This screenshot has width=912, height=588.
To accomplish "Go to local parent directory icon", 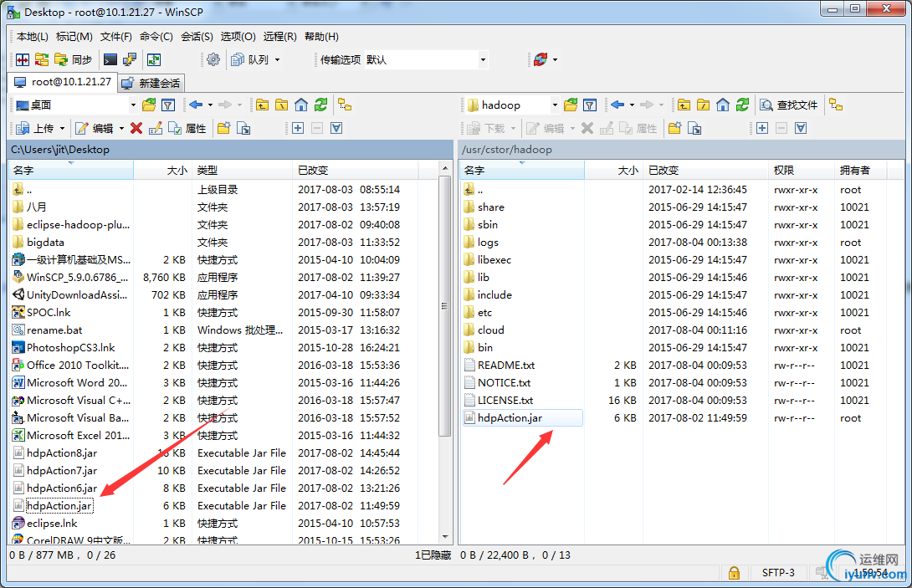I will [263, 105].
